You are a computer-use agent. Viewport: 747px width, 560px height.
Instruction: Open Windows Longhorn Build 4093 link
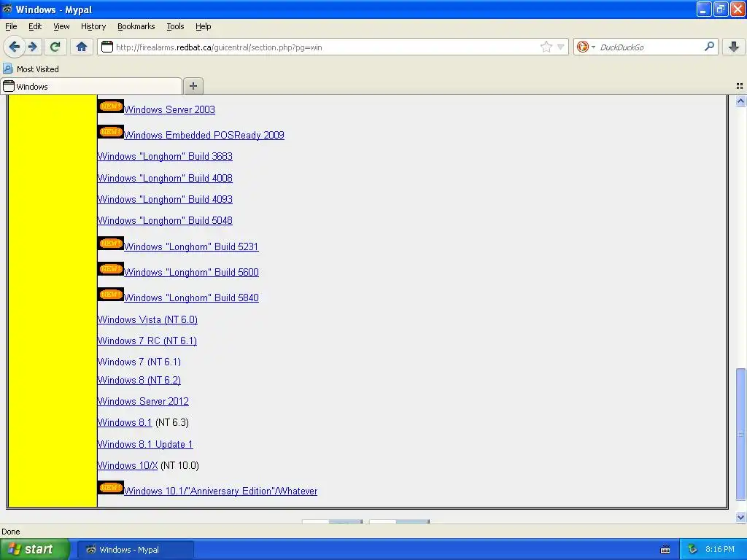(x=165, y=200)
